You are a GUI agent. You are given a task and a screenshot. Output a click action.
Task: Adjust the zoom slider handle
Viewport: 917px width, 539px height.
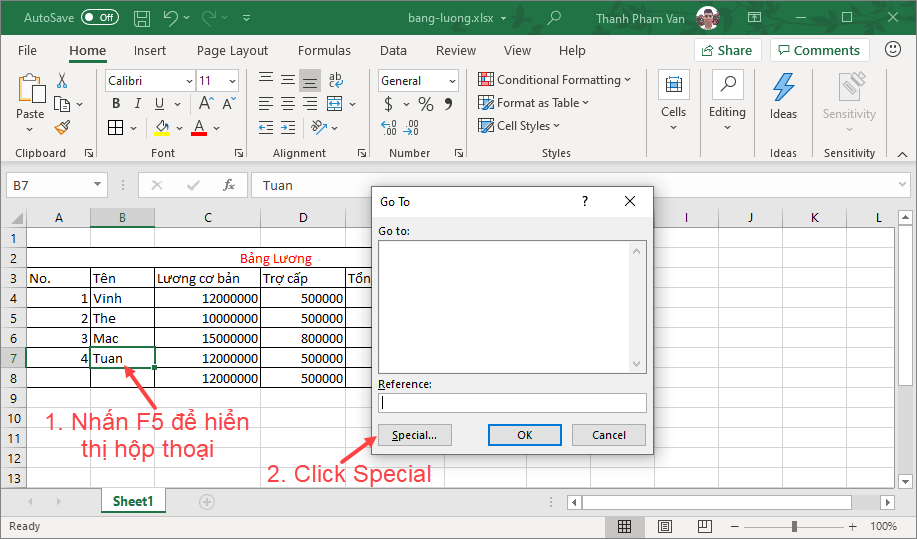pos(794,527)
